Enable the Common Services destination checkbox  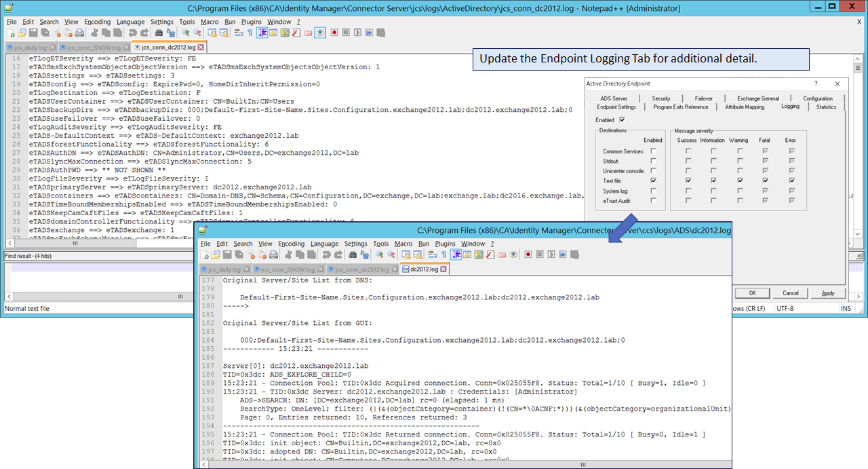pos(653,151)
